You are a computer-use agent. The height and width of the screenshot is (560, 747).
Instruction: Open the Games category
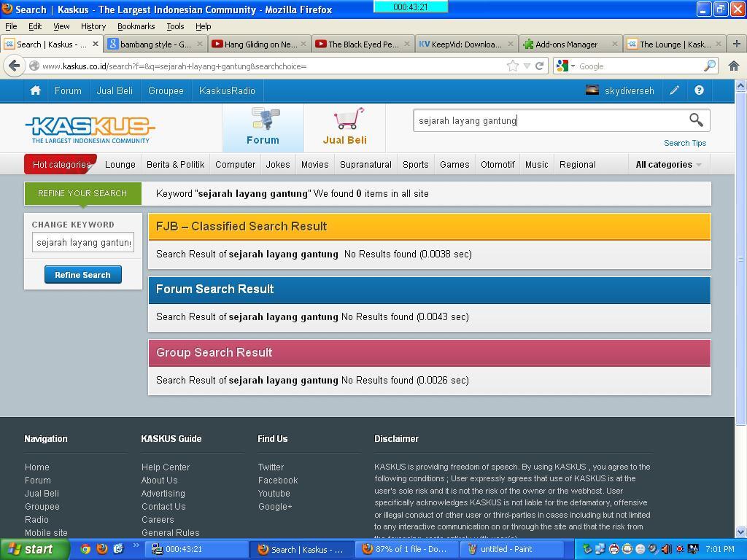point(454,164)
